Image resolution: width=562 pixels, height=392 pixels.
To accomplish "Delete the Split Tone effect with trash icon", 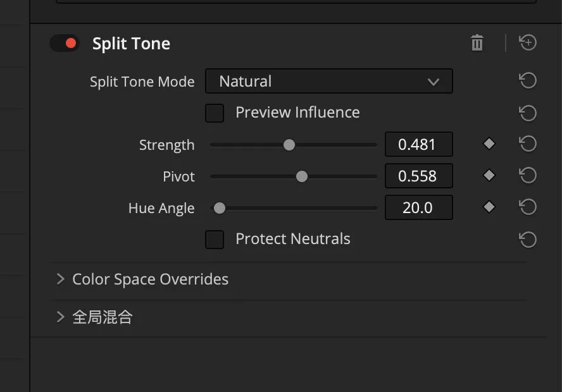I will click(x=477, y=43).
